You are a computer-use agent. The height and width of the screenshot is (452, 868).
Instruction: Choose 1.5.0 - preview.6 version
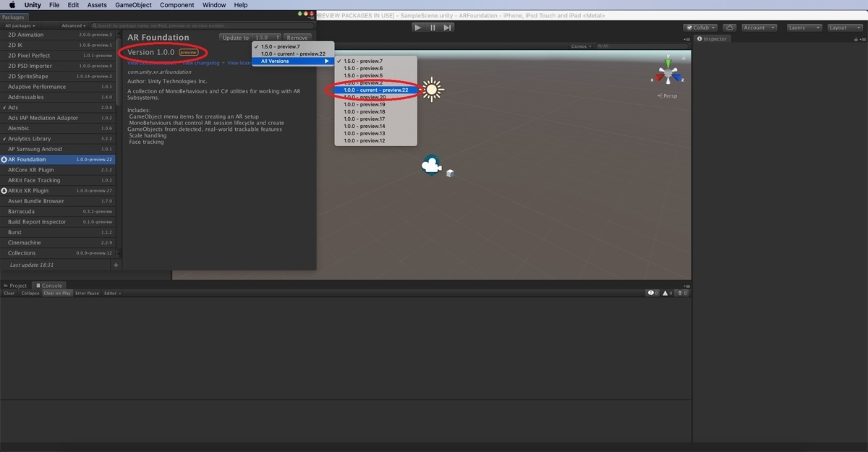(375, 68)
